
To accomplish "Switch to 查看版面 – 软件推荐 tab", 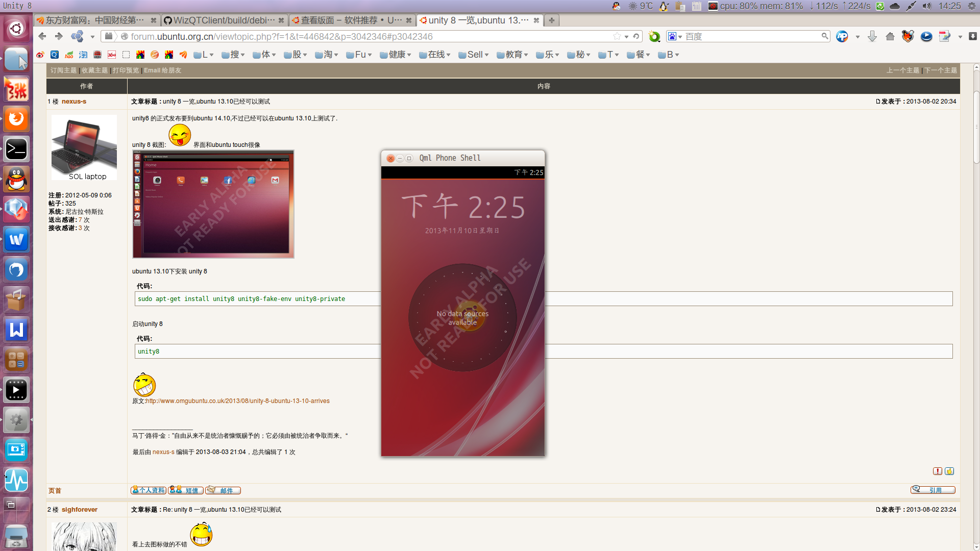I will coord(351,20).
